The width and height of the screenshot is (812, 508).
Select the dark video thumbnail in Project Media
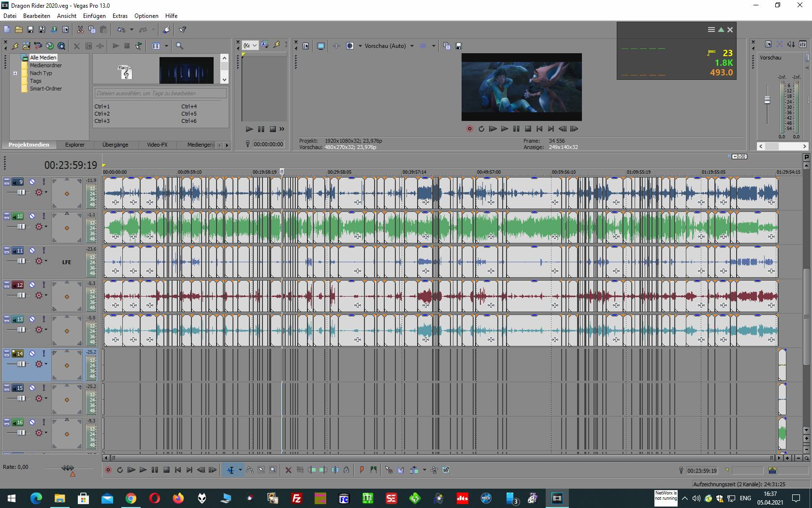[x=187, y=70]
